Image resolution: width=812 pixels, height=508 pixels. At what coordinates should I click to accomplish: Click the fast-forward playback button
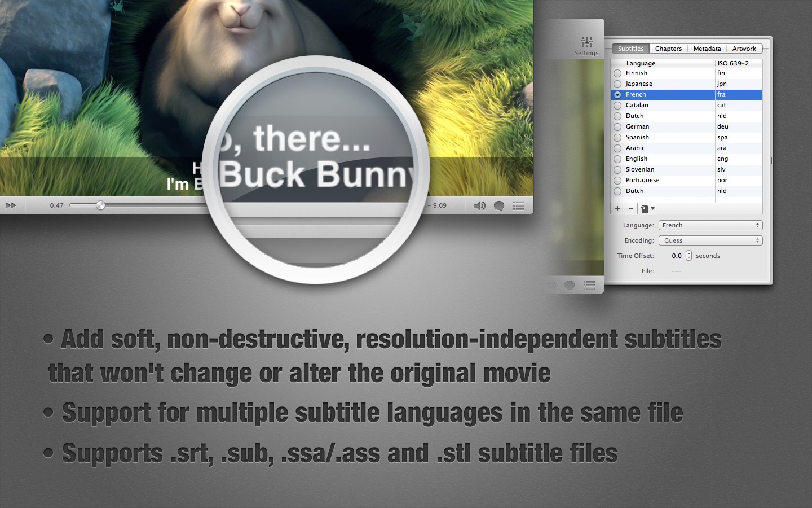[11, 205]
